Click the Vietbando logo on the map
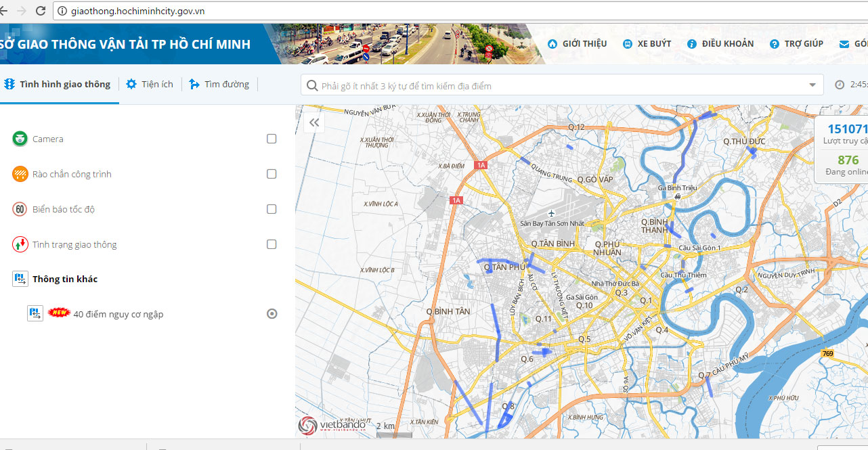868x450 pixels. pyautogui.click(x=332, y=424)
